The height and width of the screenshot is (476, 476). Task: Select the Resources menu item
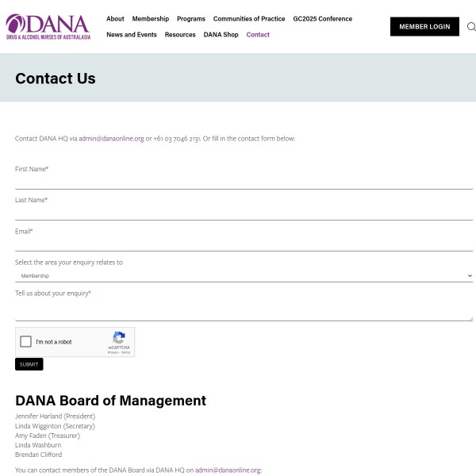[x=180, y=35]
